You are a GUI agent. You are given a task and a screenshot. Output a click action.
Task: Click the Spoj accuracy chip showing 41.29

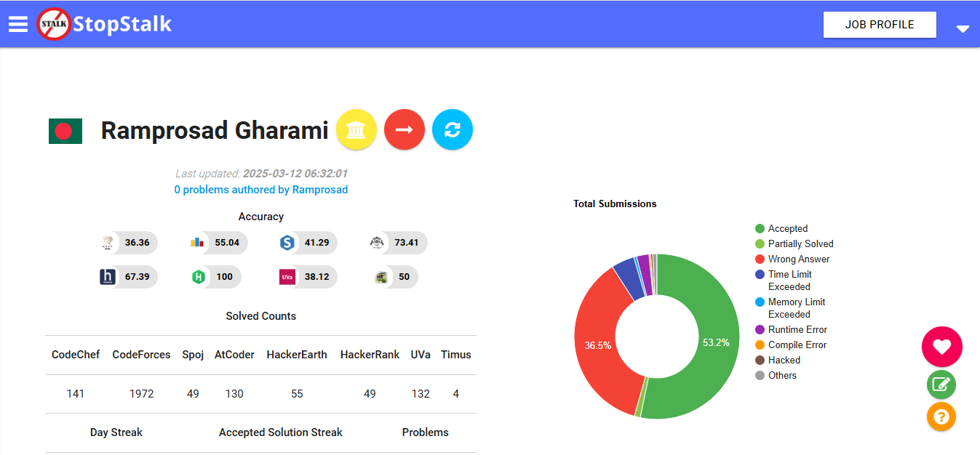[x=308, y=243]
